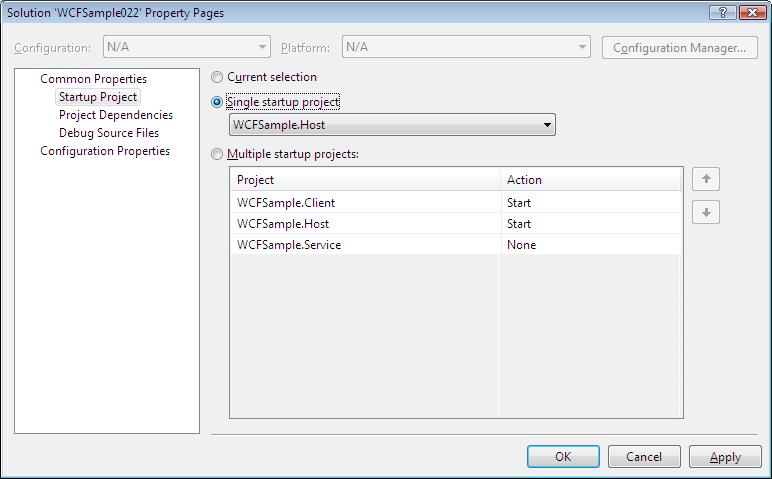
Task: Close the Property Pages dialog
Action: point(752,12)
